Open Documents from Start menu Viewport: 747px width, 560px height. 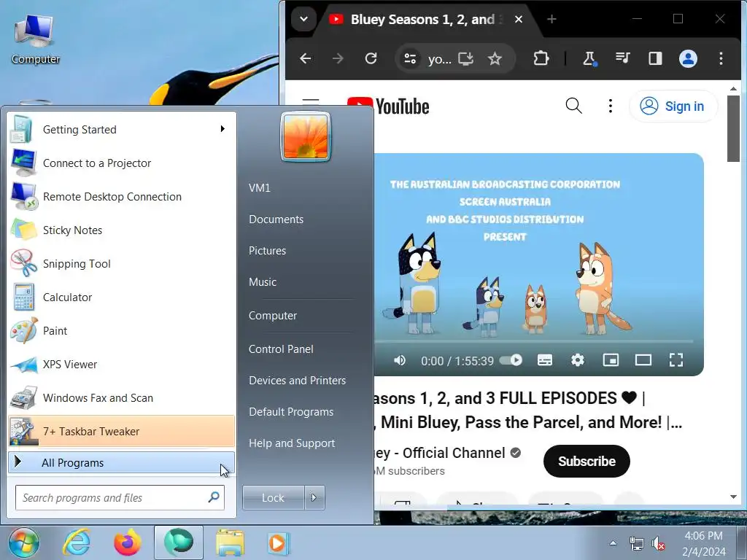[276, 219]
